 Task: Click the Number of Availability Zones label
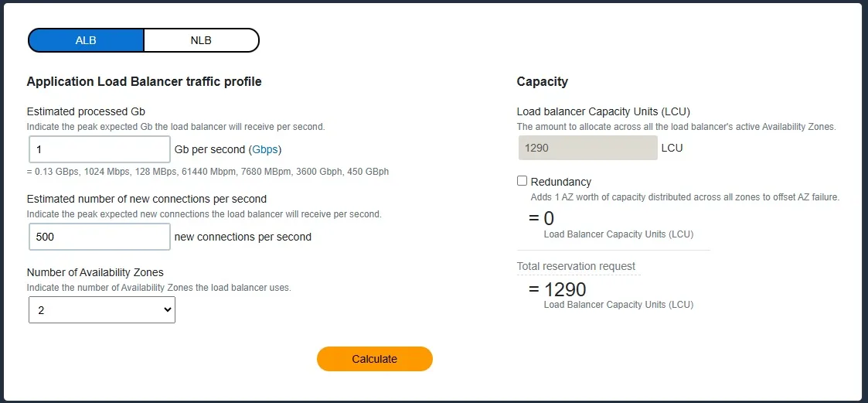pyautogui.click(x=95, y=272)
